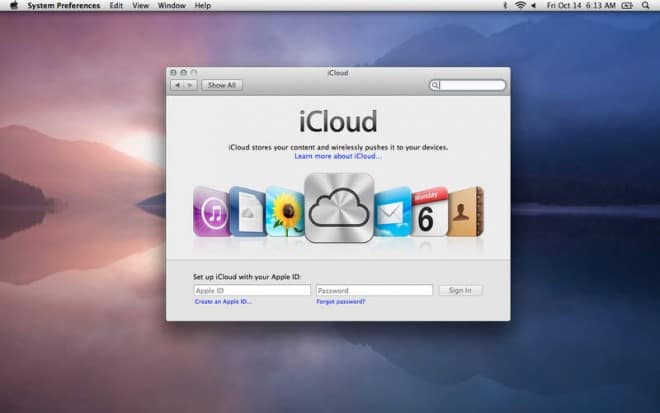660x413 pixels.
Task: Open the Wi-Fi status menu
Action: tap(520, 6)
